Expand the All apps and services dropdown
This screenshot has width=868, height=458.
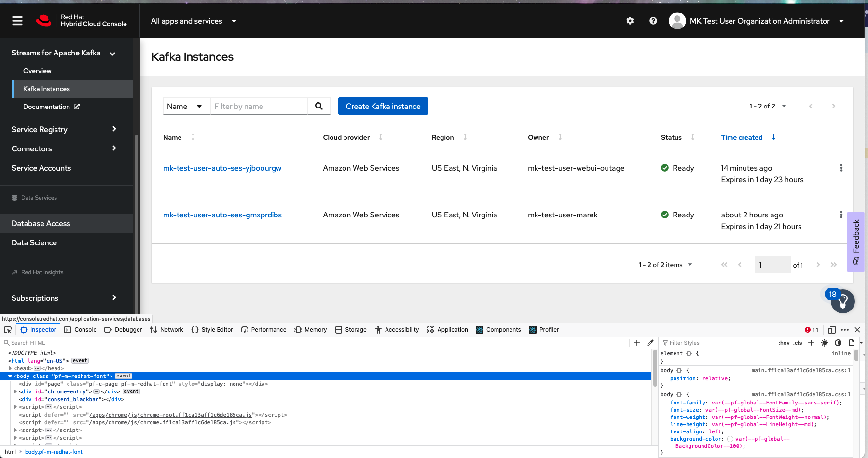193,21
